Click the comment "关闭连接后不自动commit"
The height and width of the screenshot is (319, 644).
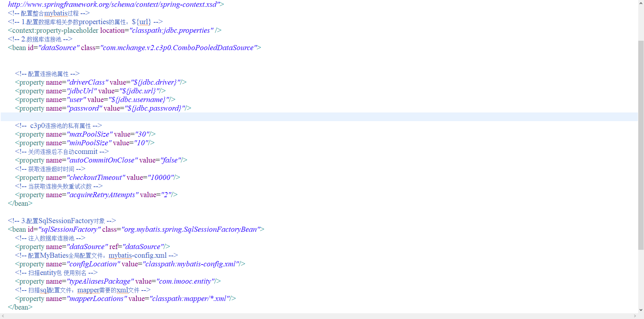(x=62, y=152)
